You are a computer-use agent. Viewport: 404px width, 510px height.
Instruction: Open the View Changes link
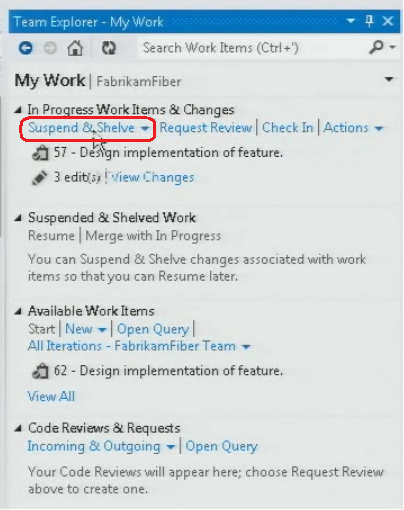[x=152, y=178]
